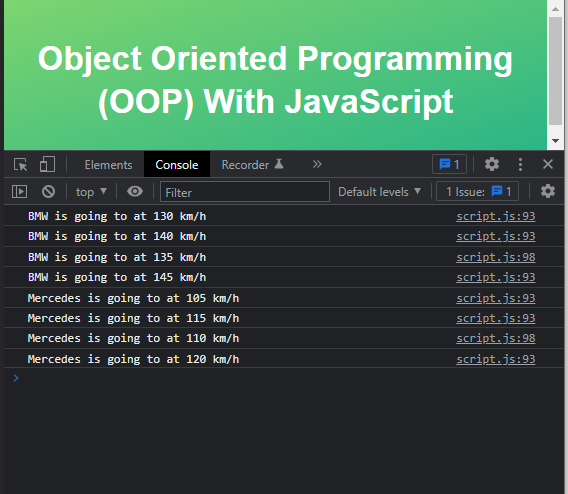Show the console sidebar icon
568x494 pixels.
[x=20, y=192]
